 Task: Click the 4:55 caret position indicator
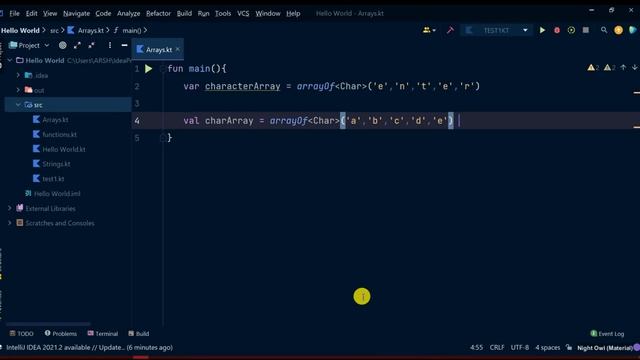click(x=476, y=347)
